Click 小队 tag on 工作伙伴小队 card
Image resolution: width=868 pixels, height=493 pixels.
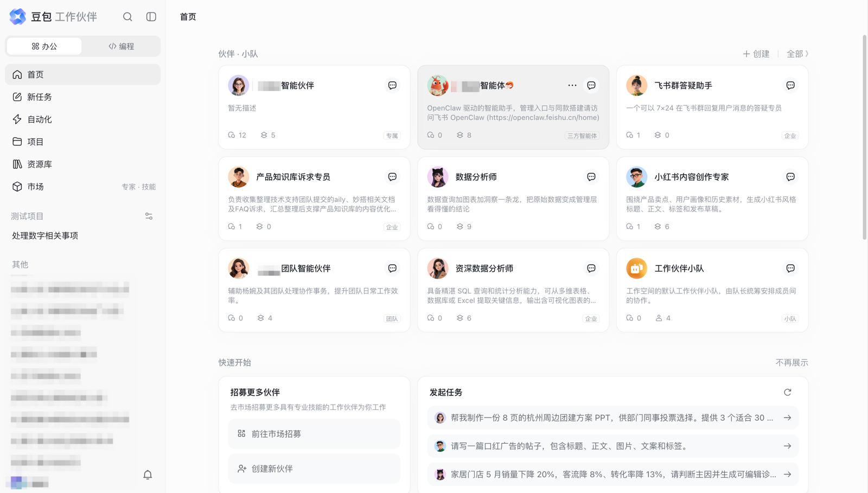pyautogui.click(x=790, y=319)
